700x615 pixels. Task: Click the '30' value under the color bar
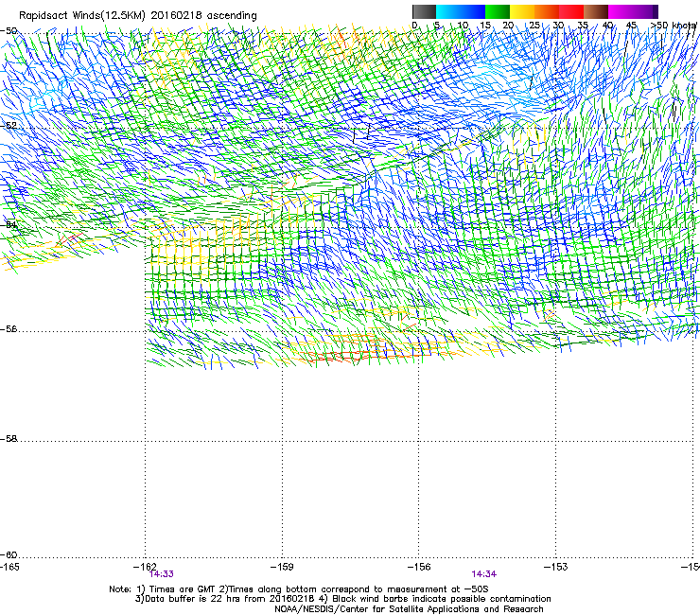click(558, 26)
